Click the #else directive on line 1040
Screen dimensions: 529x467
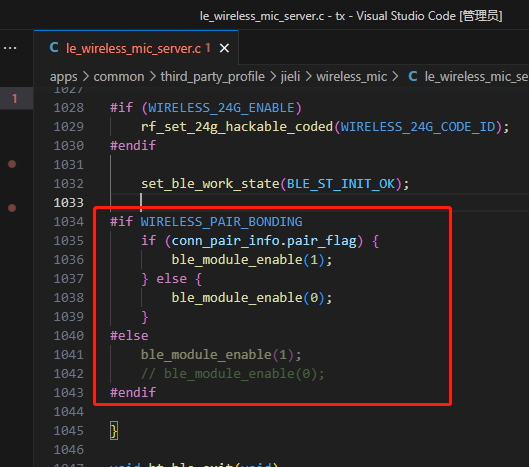pyautogui.click(x=129, y=336)
